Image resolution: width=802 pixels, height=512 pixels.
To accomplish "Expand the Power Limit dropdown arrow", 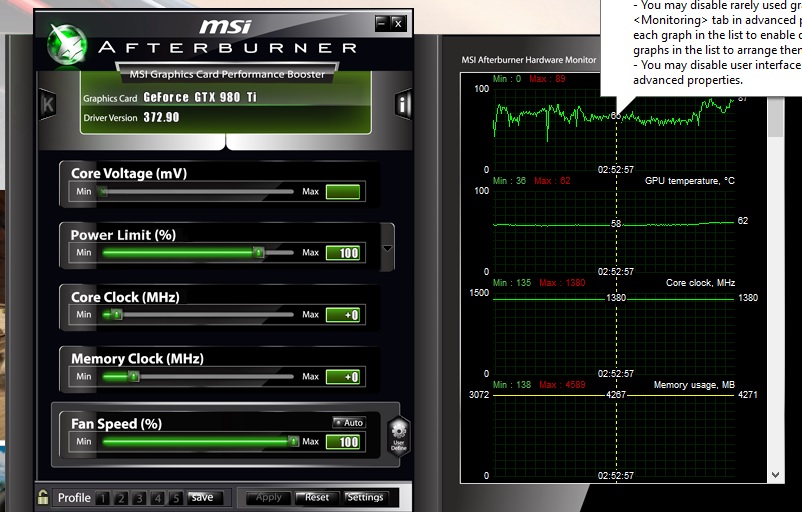I will [388, 246].
